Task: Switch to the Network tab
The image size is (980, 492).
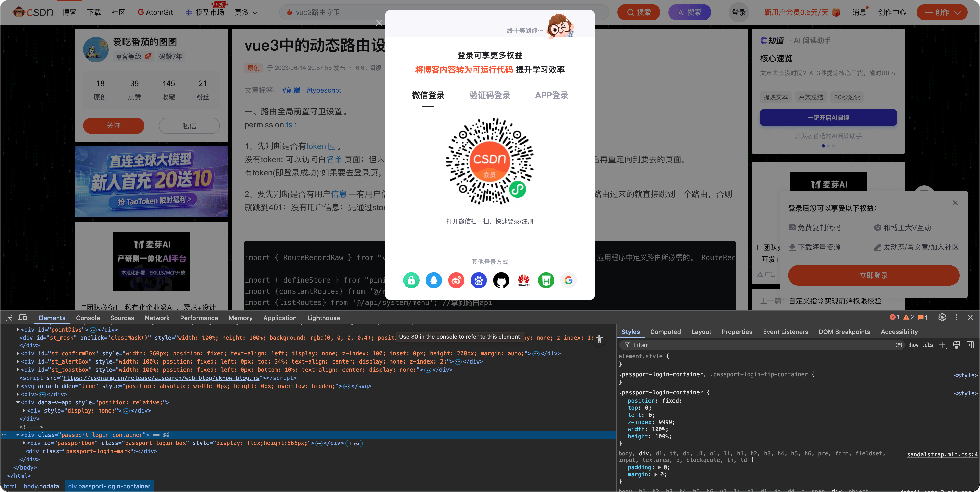Action: 157,318
